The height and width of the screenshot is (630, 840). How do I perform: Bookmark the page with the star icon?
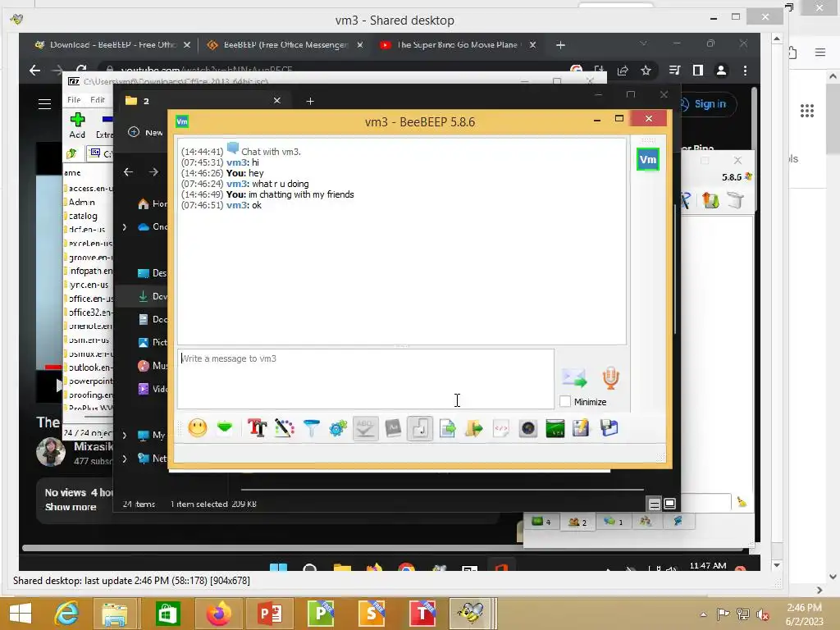[x=646, y=71]
